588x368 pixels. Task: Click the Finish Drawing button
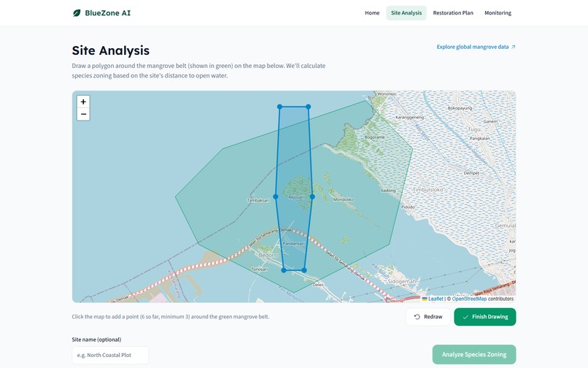485,317
